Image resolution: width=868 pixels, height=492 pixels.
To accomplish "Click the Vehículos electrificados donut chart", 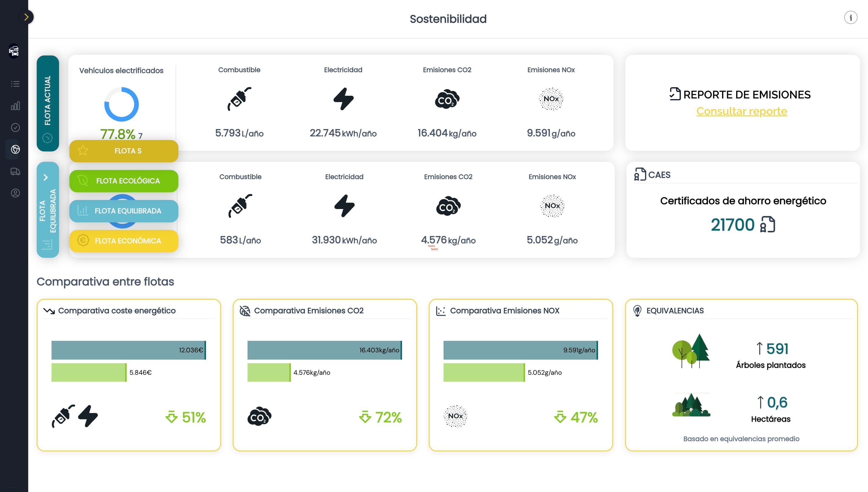I will click(121, 105).
